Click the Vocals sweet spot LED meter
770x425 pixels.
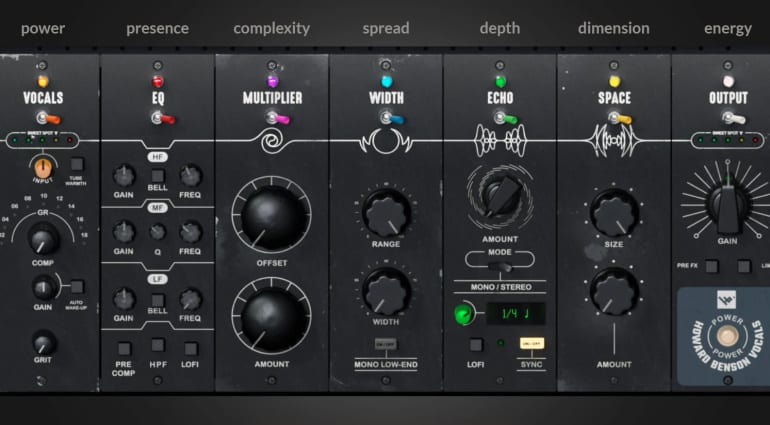(x=42, y=140)
